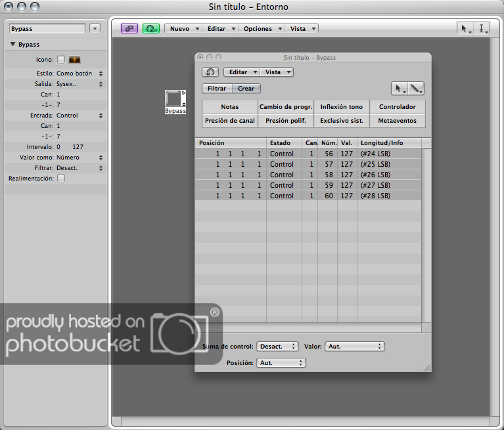
Task: Click the object icon image next to Icono
Action: pyautogui.click(x=74, y=60)
